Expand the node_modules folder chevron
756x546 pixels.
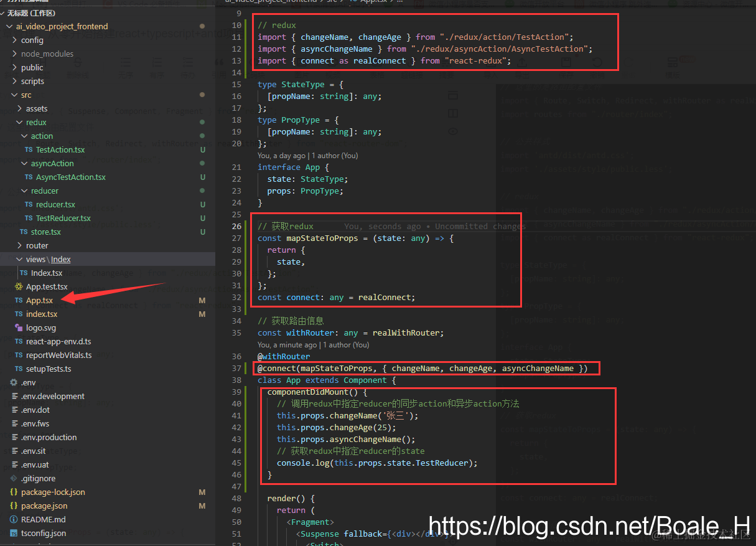(15, 54)
